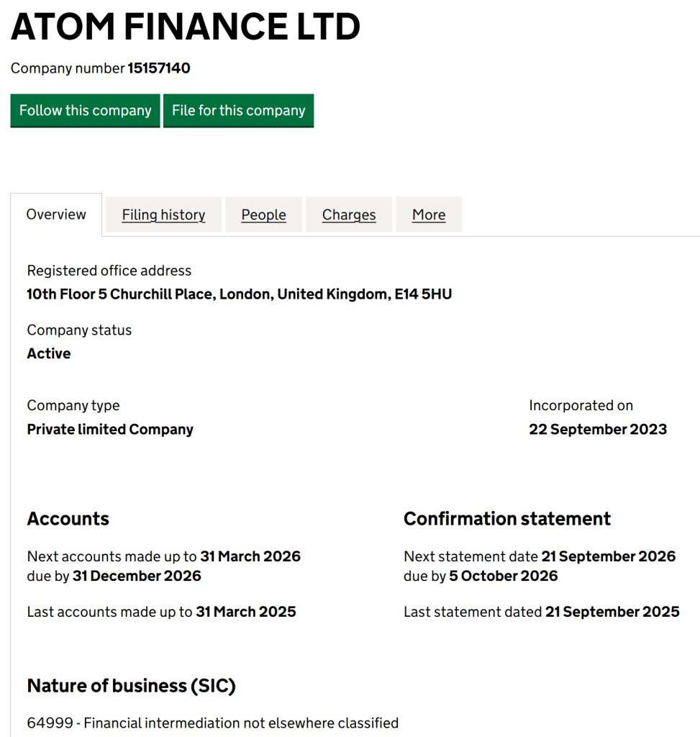Click the last statement date '21 September 2025'
700x737 pixels.
614,611
